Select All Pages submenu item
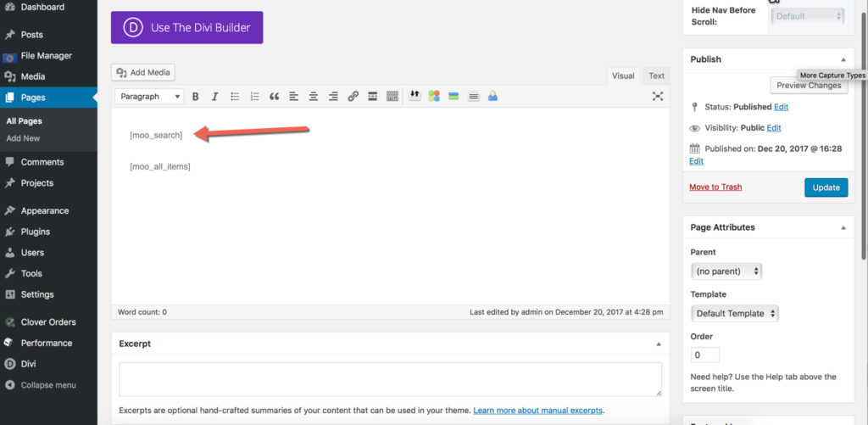The height and width of the screenshot is (425, 868). (x=24, y=120)
